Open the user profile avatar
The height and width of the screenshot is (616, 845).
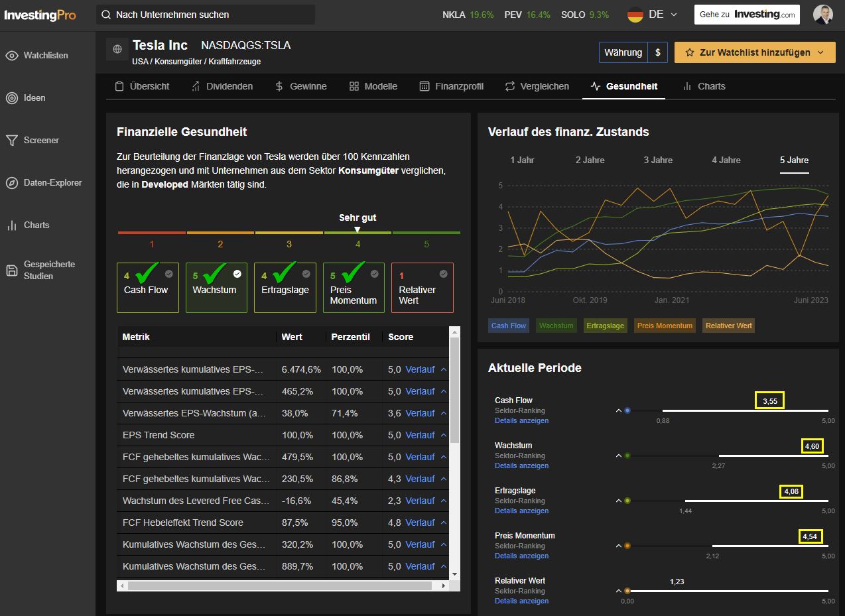[823, 15]
